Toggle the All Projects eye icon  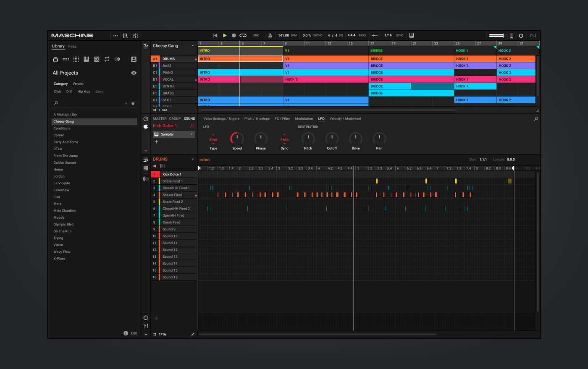(x=134, y=73)
